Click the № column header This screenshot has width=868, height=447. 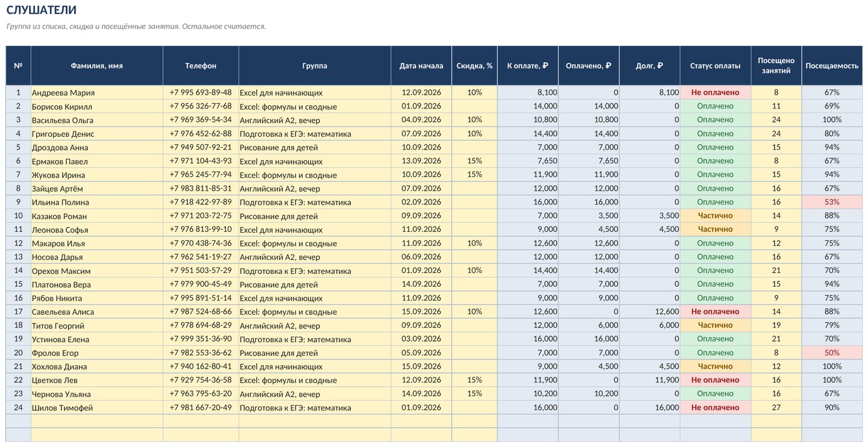(18, 66)
